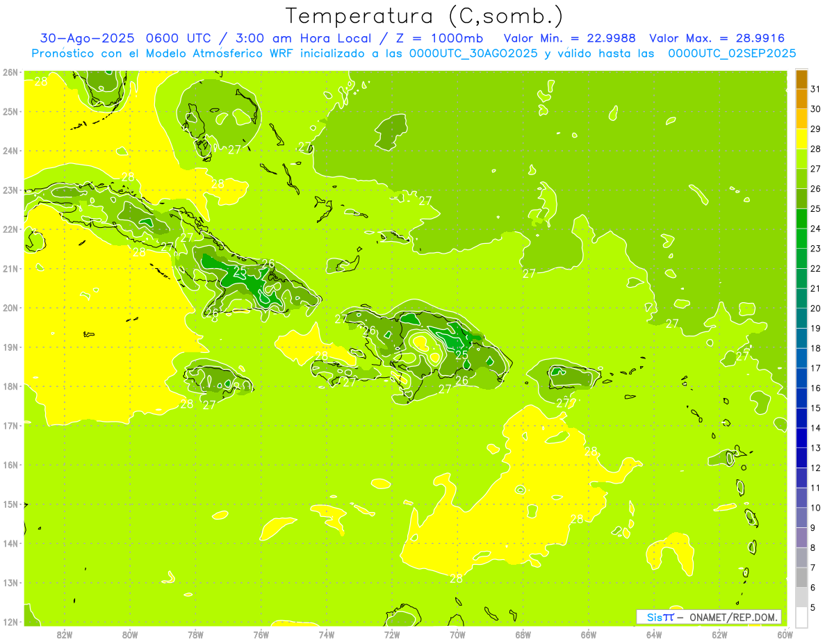Click the '25N' latitude axis label
834x644 pixels.
10,112
